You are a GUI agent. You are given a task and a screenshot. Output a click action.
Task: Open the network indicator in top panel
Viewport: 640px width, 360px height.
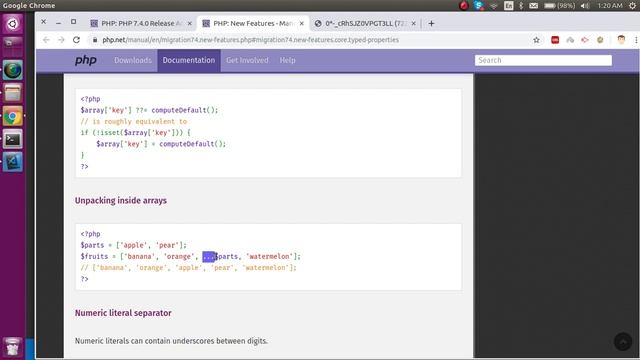click(x=494, y=6)
